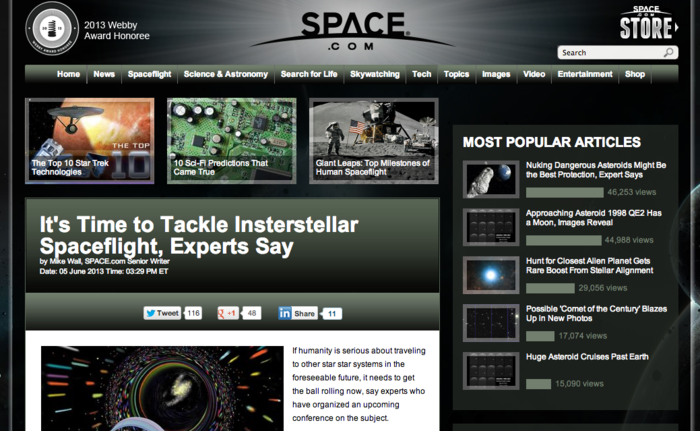
Task: Click the 17,074 views bar
Action: (540, 336)
